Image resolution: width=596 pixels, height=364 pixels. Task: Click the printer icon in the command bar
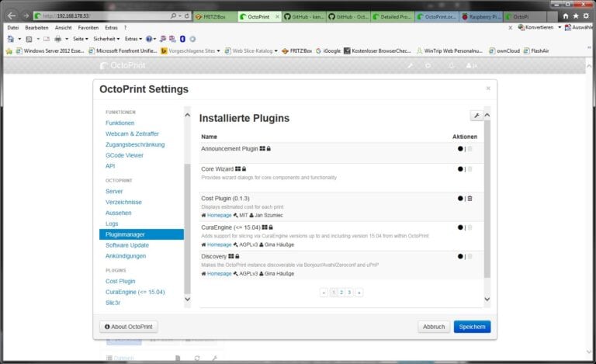tap(57, 39)
